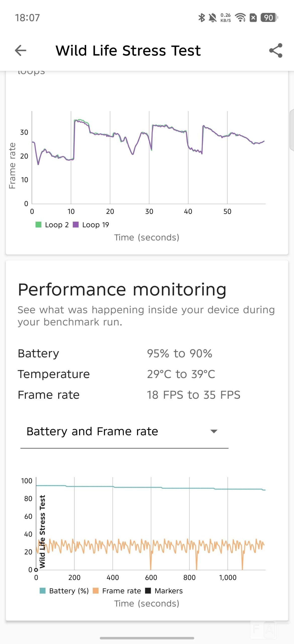294x644 pixels.
Task: Toggle Loop 2 series in legend
Action: 52,225
